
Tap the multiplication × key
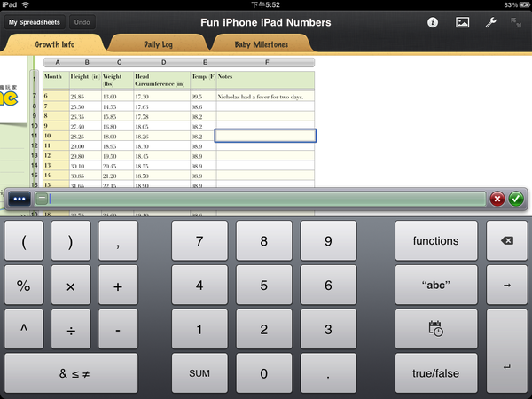tap(71, 285)
